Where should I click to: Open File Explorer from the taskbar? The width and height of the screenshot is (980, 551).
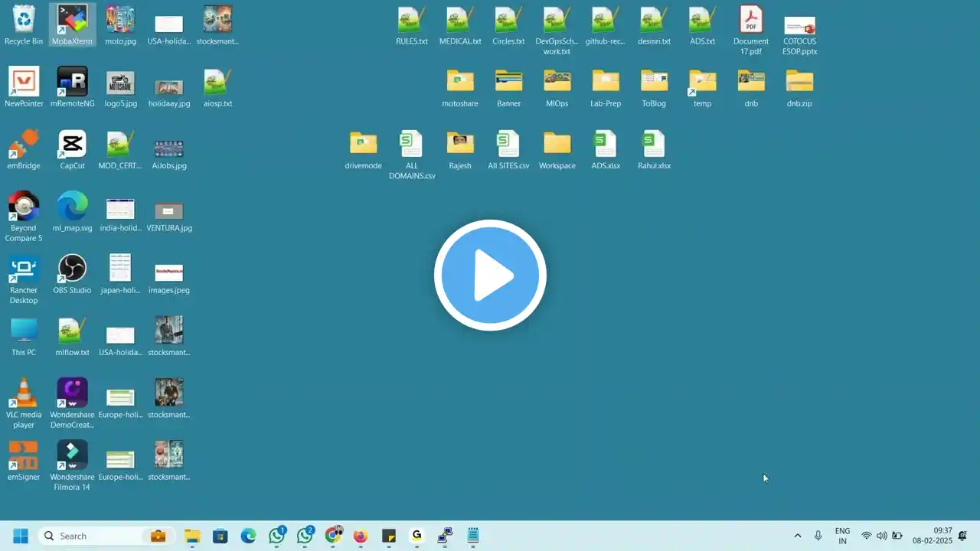click(192, 536)
